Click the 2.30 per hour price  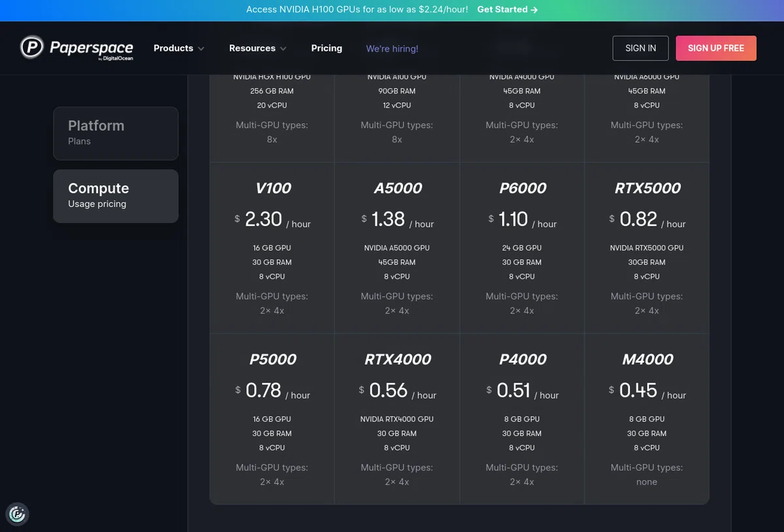click(272, 219)
